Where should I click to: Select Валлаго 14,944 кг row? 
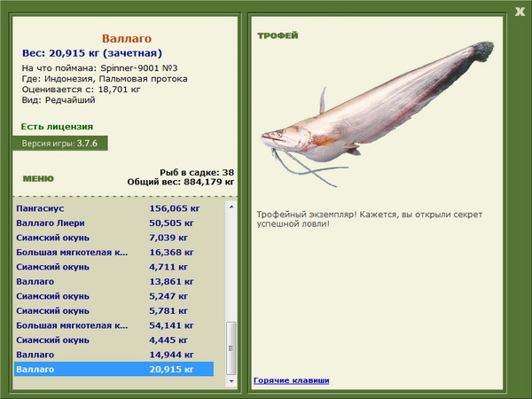(114, 354)
